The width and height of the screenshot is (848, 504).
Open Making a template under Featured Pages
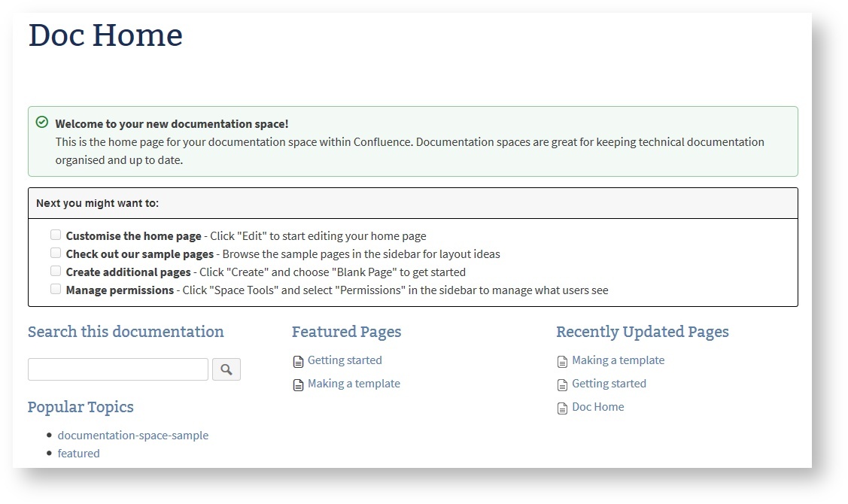point(354,384)
